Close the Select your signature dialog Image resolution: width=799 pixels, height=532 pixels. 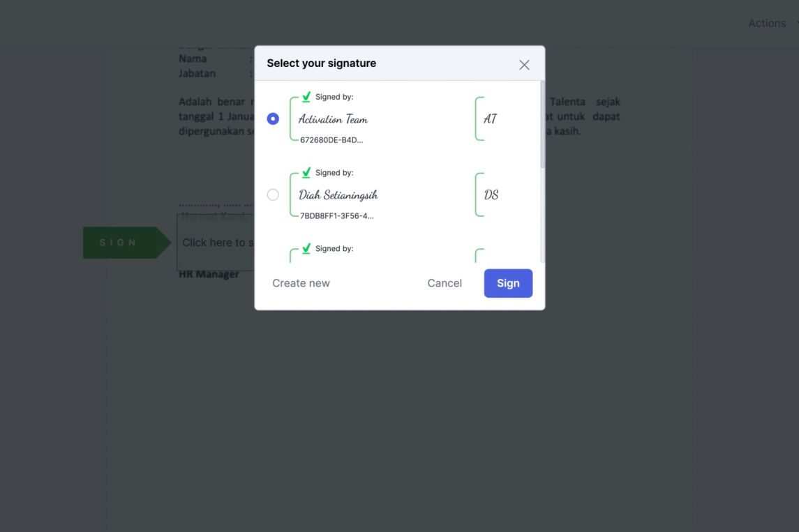click(524, 65)
